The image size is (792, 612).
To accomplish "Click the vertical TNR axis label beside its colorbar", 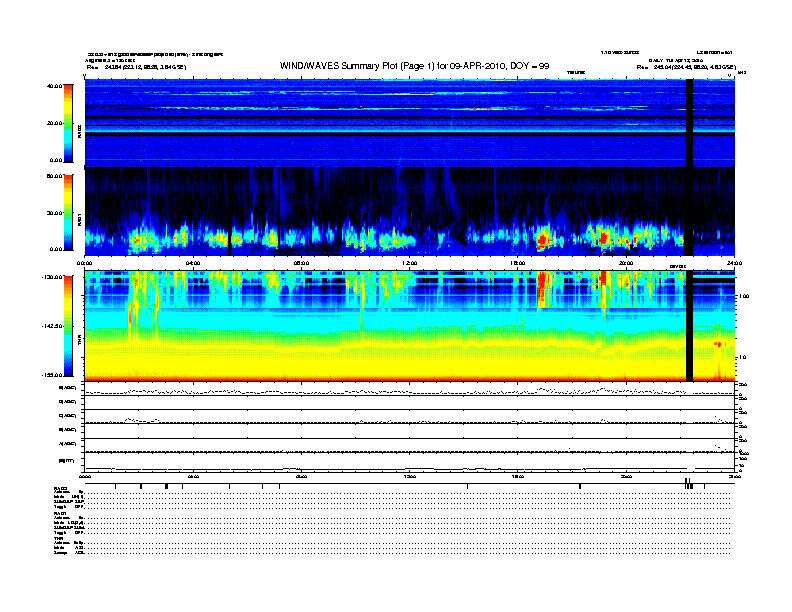I will [x=79, y=341].
